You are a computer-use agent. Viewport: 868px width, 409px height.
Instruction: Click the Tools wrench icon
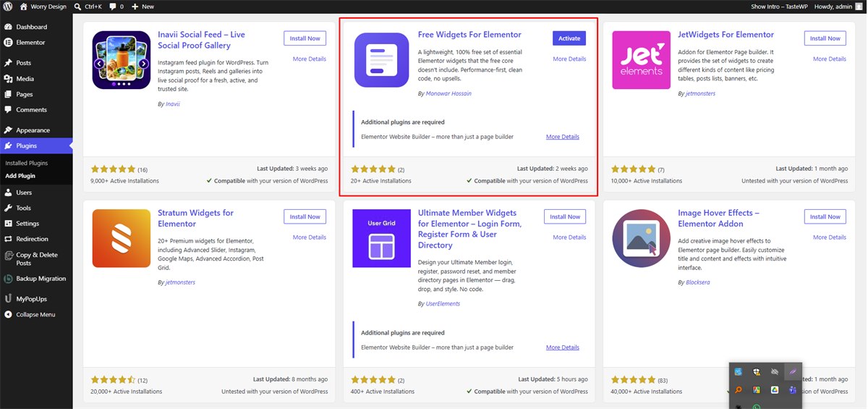[x=8, y=208]
